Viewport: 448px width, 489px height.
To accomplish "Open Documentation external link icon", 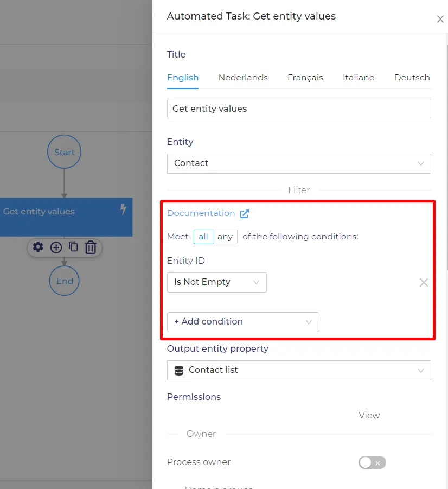I will tap(245, 214).
